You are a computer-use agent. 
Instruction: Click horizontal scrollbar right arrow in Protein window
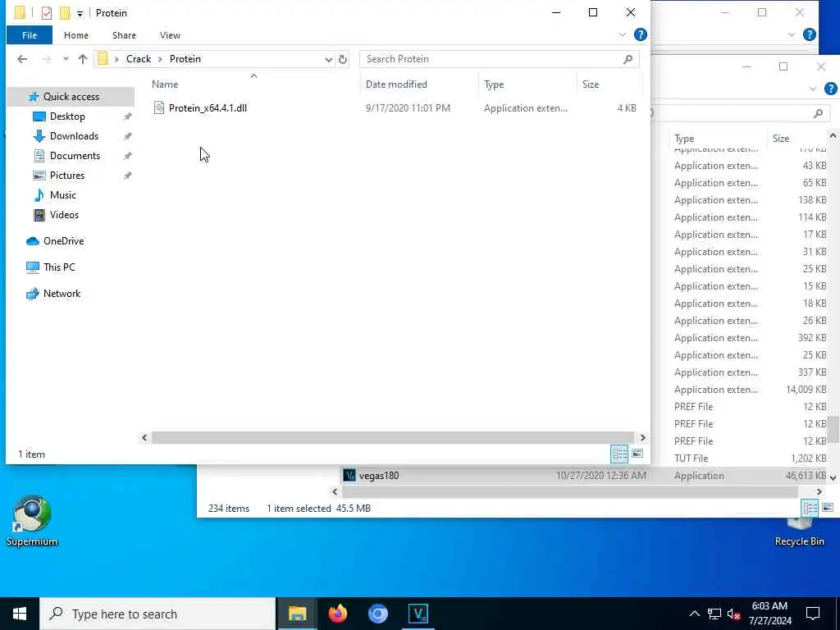pyautogui.click(x=642, y=438)
